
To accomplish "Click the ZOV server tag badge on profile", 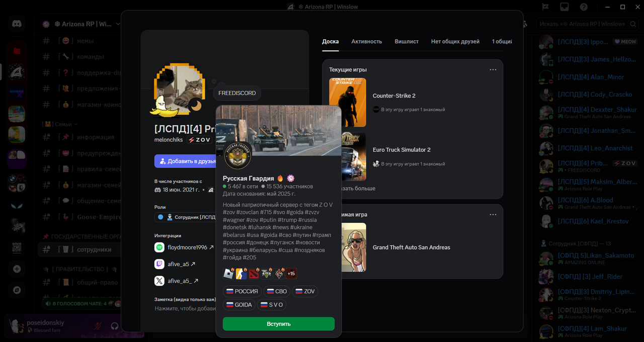I will point(199,140).
